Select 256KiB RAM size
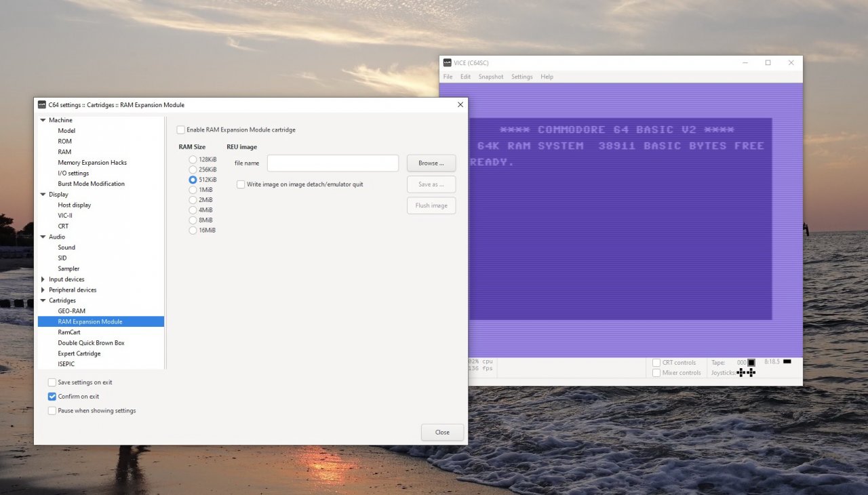 click(193, 170)
